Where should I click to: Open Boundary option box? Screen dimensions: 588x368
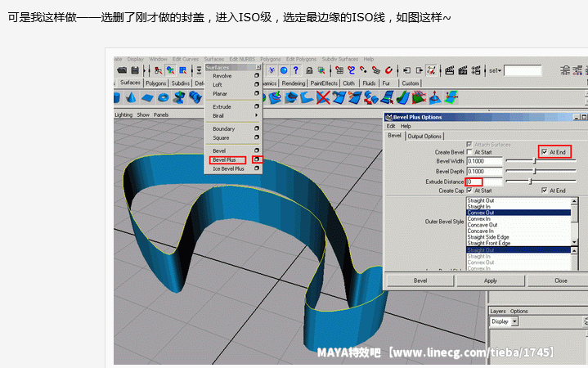coord(257,128)
